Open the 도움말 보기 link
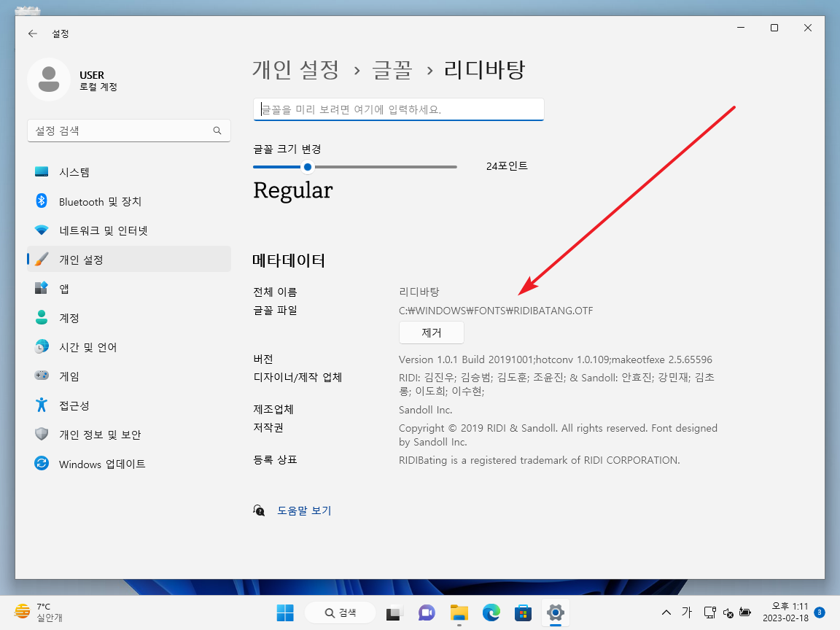Viewport: 840px width, 630px height. tap(304, 510)
